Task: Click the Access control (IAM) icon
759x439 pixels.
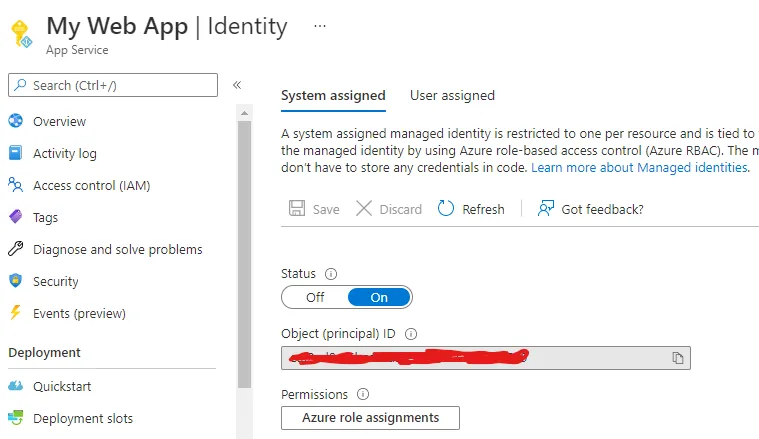Action: 15,185
